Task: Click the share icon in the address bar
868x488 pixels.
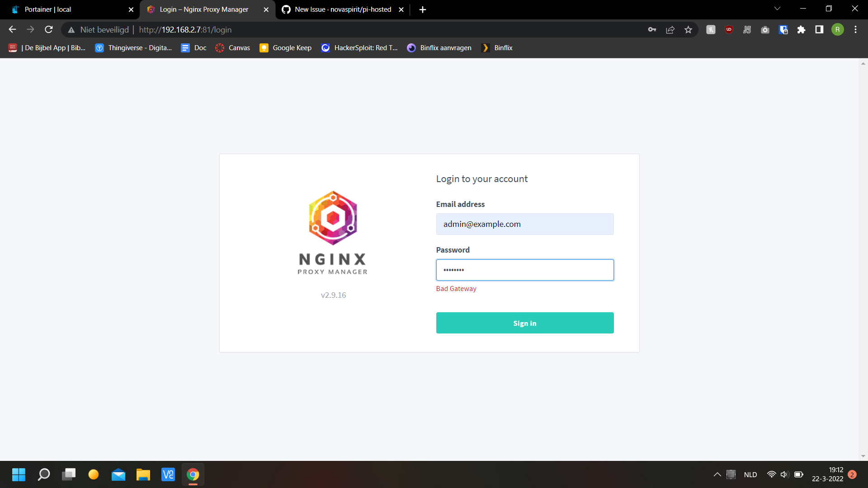Action: click(670, 29)
